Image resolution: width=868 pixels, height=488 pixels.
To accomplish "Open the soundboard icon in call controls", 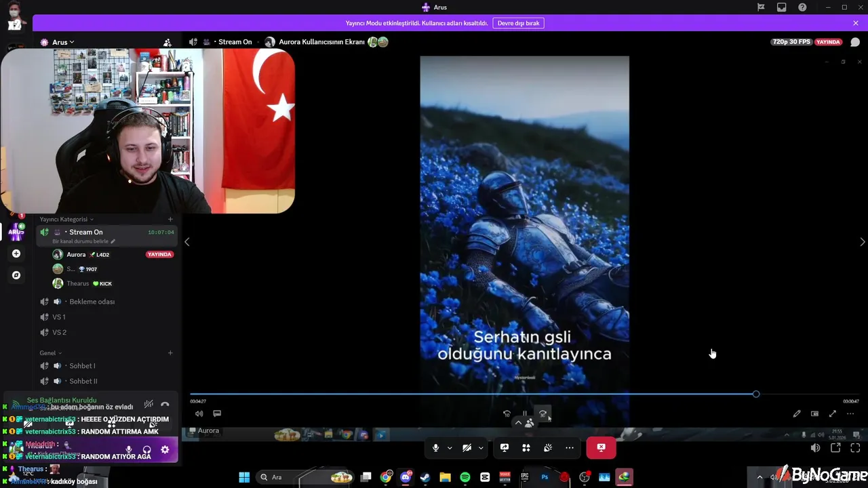I will [548, 448].
